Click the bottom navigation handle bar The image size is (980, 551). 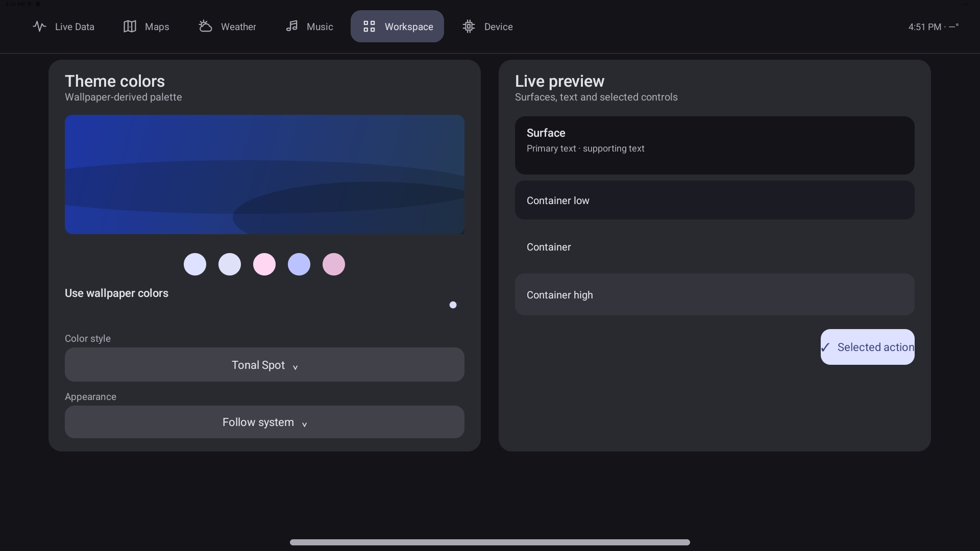click(490, 542)
